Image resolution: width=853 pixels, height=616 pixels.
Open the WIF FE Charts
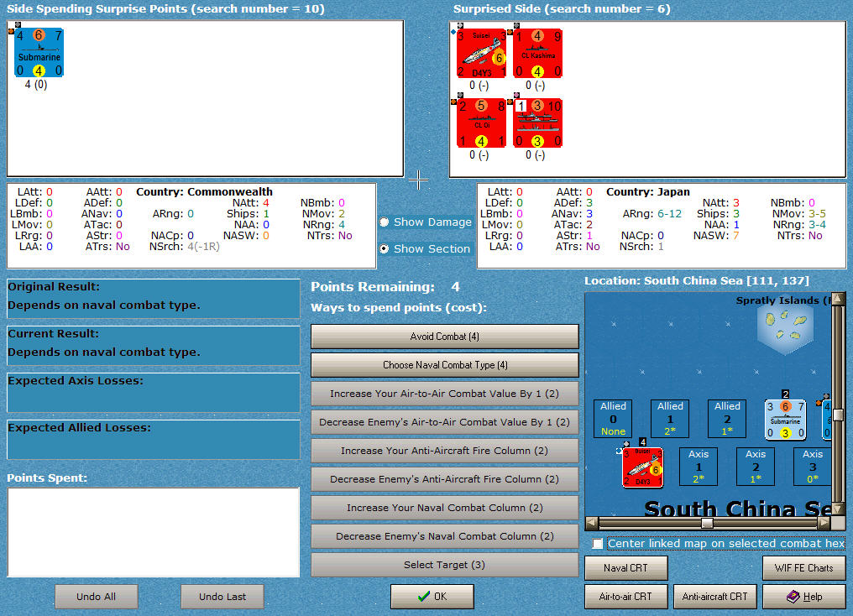click(x=803, y=568)
